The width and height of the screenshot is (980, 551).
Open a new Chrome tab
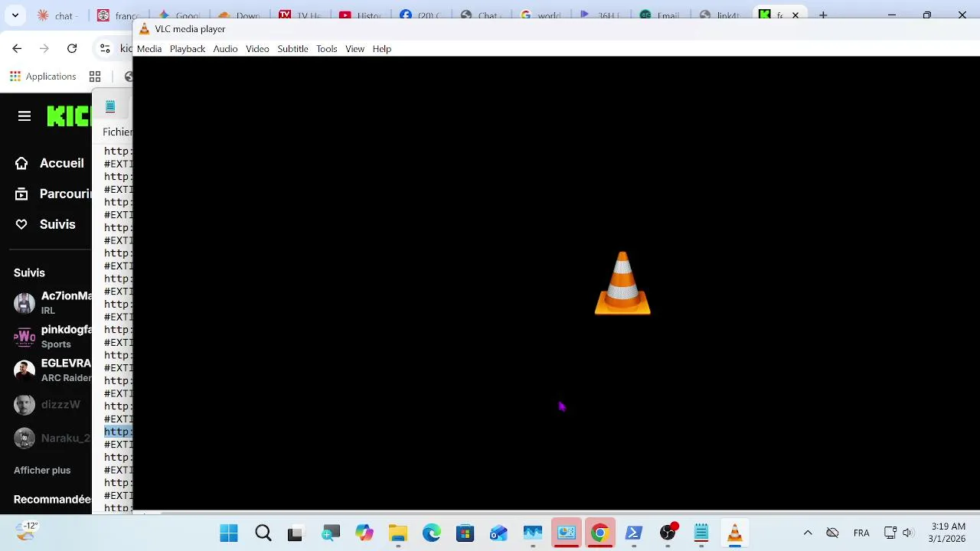pyautogui.click(x=823, y=15)
